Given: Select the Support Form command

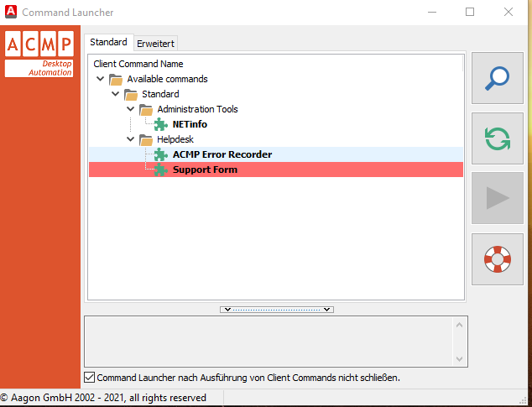Looking at the screenshot, I should coord(205,170).
